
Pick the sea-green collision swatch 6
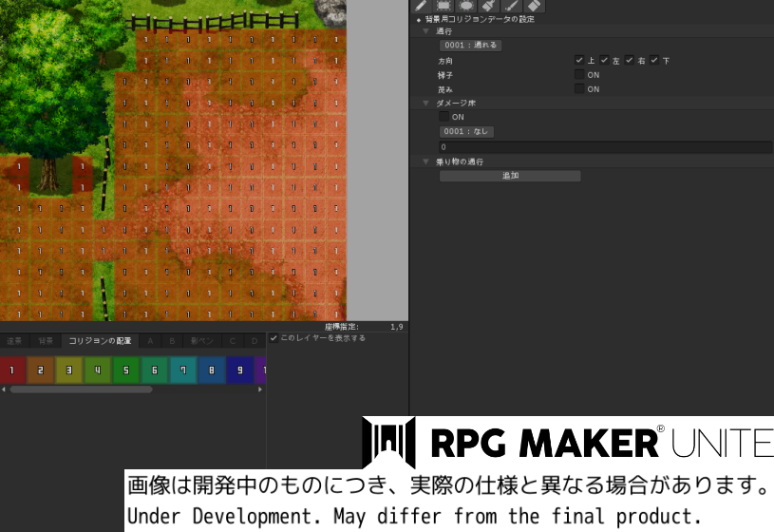click(x=155, y=370)
